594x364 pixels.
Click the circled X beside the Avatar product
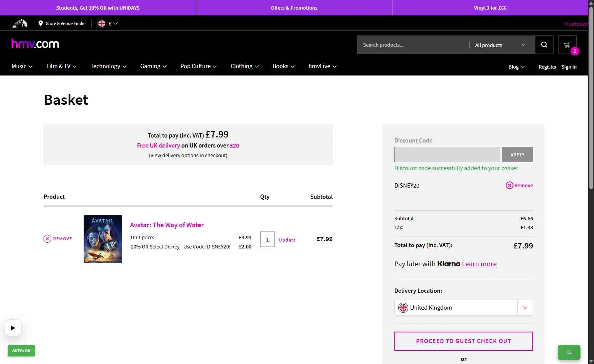[47, 239]
